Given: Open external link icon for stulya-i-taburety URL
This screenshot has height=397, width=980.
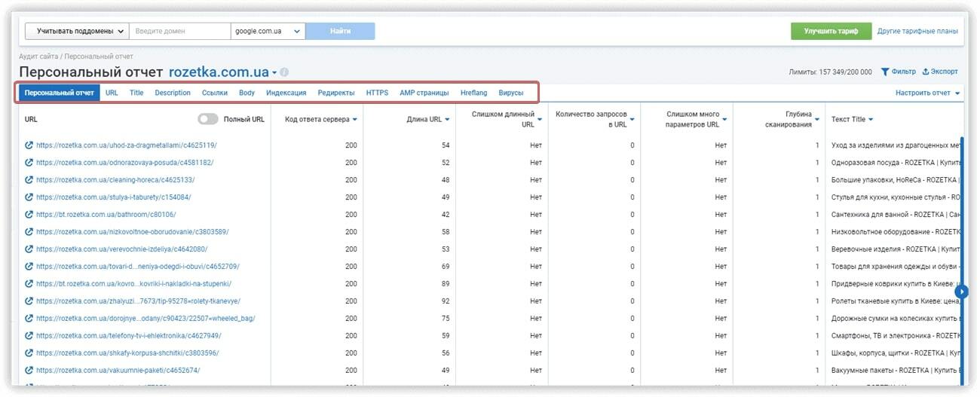Looking at the screenshot, I should [x=29, y=197].
